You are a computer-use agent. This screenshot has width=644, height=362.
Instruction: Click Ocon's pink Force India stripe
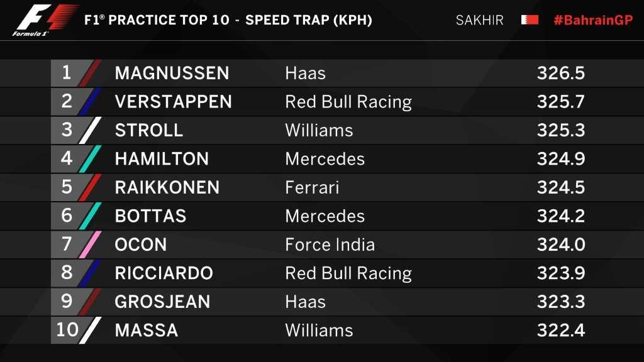coord(89,244)
